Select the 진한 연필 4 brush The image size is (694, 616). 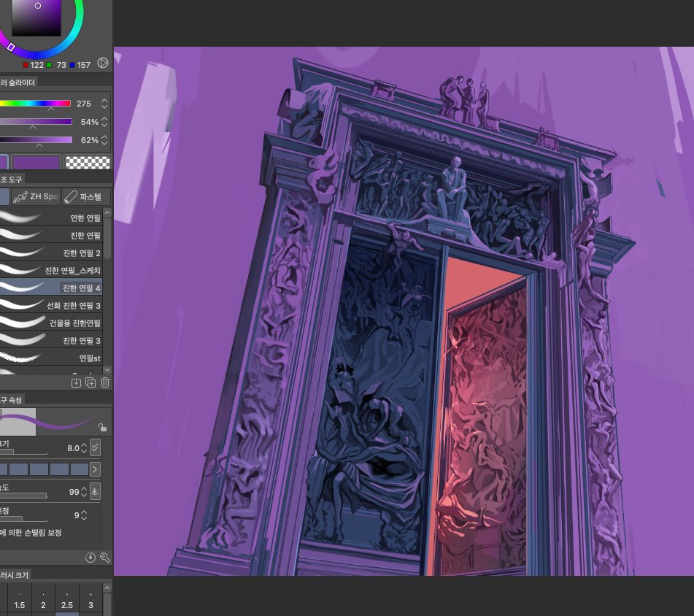(x=51, y=288)
